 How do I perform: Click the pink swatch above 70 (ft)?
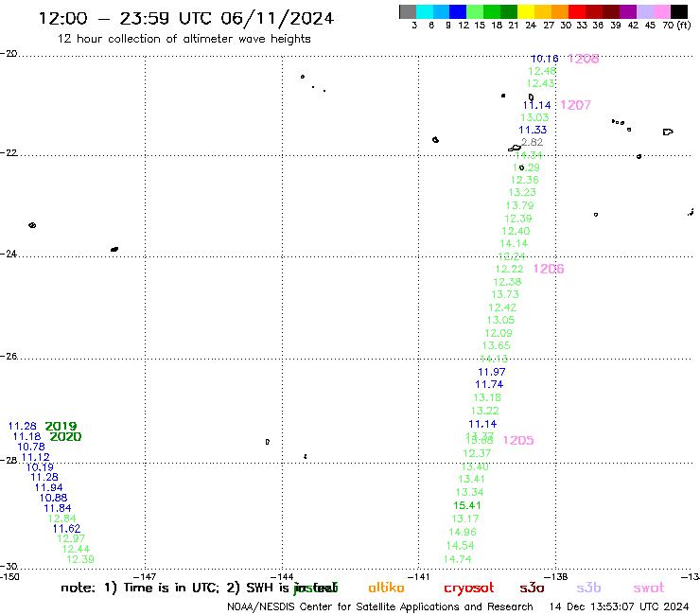pos(661,11)
